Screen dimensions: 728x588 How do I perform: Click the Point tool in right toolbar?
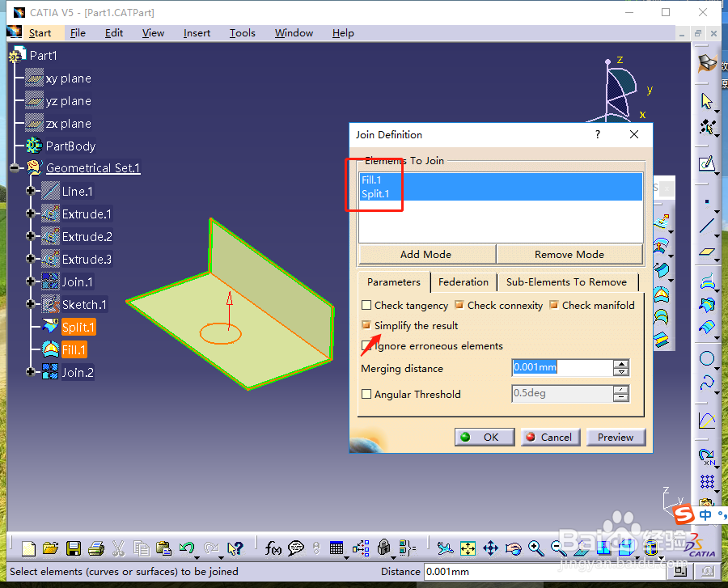(x=707, y=202)
